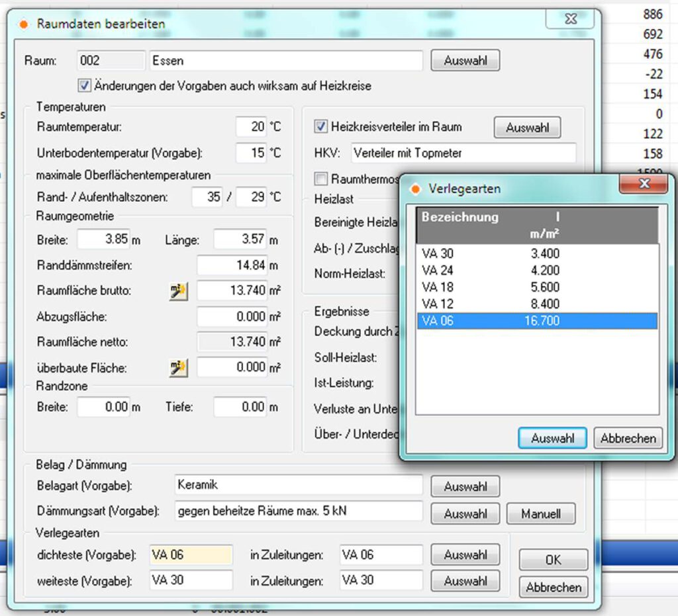The width and height of the screenshot is (678, 616).
Task: Click Auswahl beside Heizkreisverteiler im Raum
Action: [x=528, y=128]
